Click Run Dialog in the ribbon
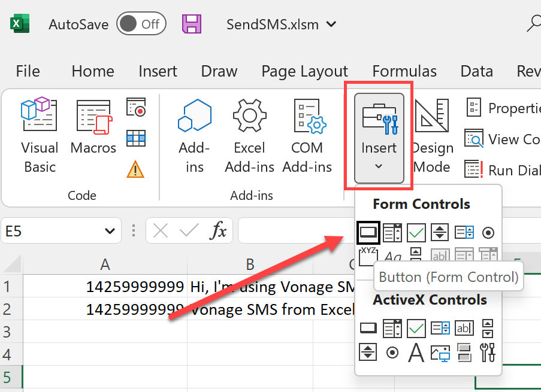541x392 pixels. tap(502, 170)
